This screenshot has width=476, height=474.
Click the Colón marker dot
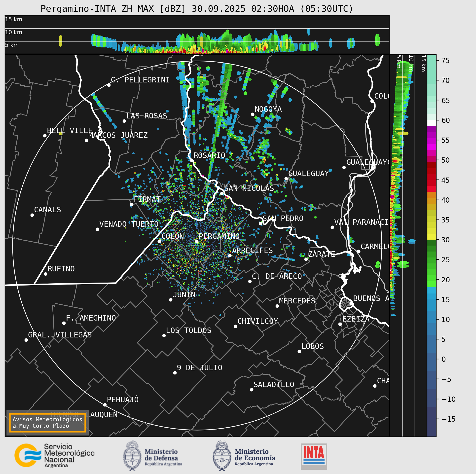coord(159,241)
